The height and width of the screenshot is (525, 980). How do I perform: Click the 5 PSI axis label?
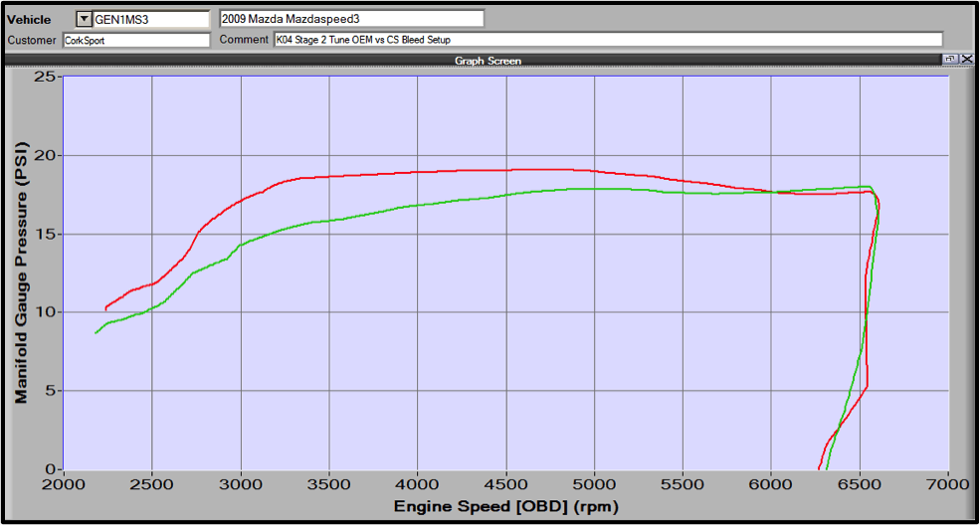coord(50,391)
